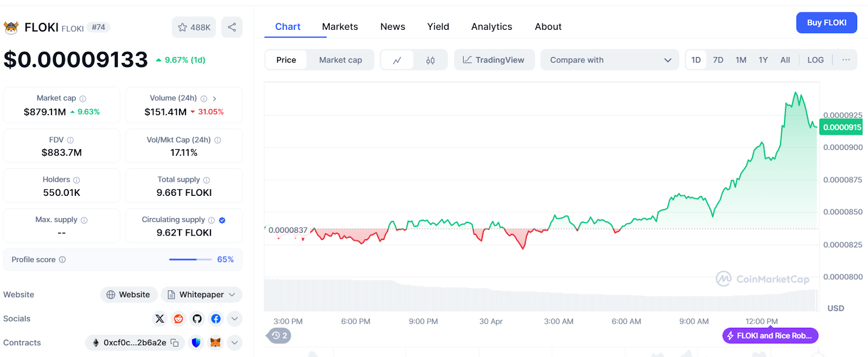Click the 0.0000837 opening price label
Image resolution: width=868 pixels, height=357 pixels.
pos(288,230)
